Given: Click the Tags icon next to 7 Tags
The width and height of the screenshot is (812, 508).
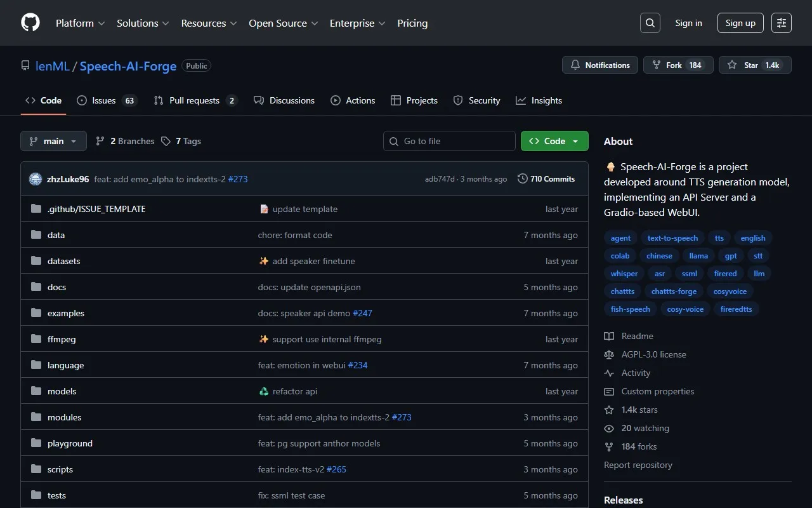Looking at the screenshot, I should (166, 141).
